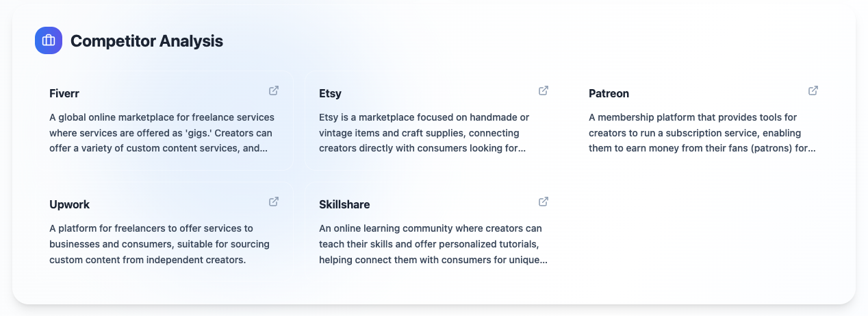This screenshot has height=316, width=868.
Task: Select the Upwork card title
Action: pyautogui.click(x=69, y=204)
